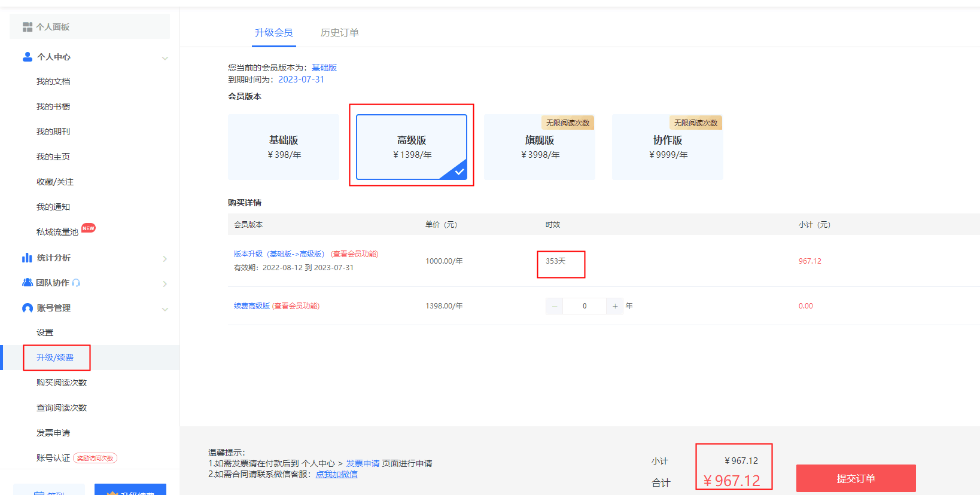Click the 奖励访问次数 badge
This screenshot has width=980, height=495.
pos(95,458)
